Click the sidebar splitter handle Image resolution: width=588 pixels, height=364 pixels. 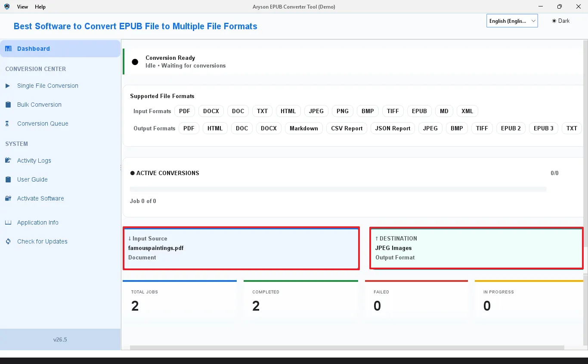click(x=121, y=168)
